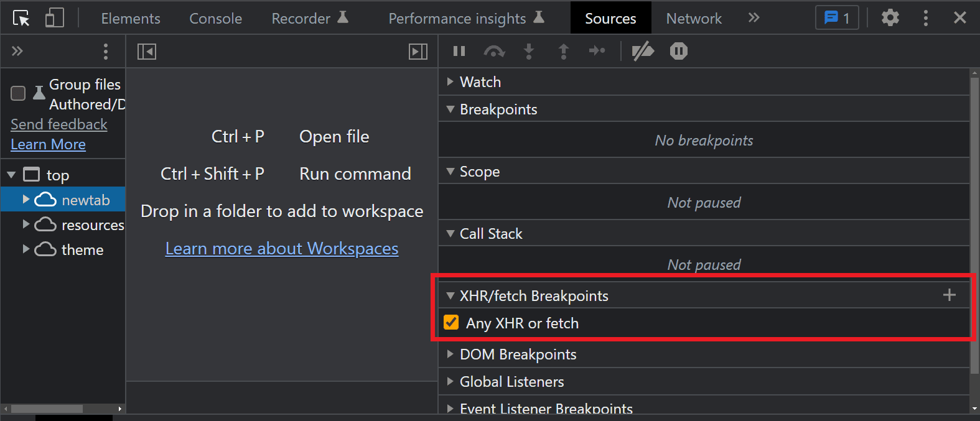The image size is (980, 421).
Task: Select the newtab cloud item
Action: click(x=72, y=200)
